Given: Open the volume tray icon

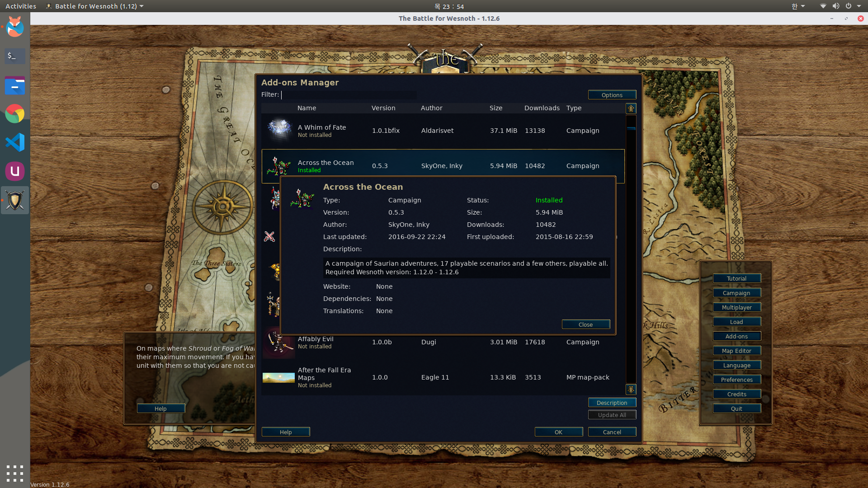Looking at the screenshot, I should [x=835, y=6].
